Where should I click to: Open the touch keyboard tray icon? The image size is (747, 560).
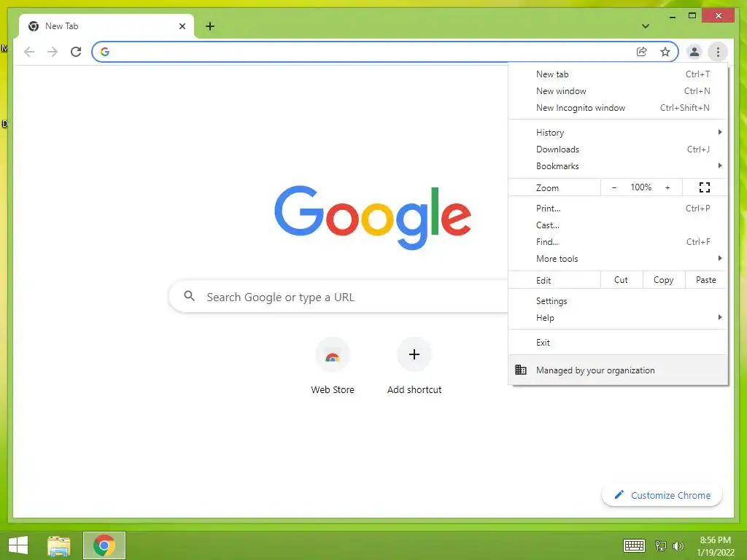coord(634,545)
